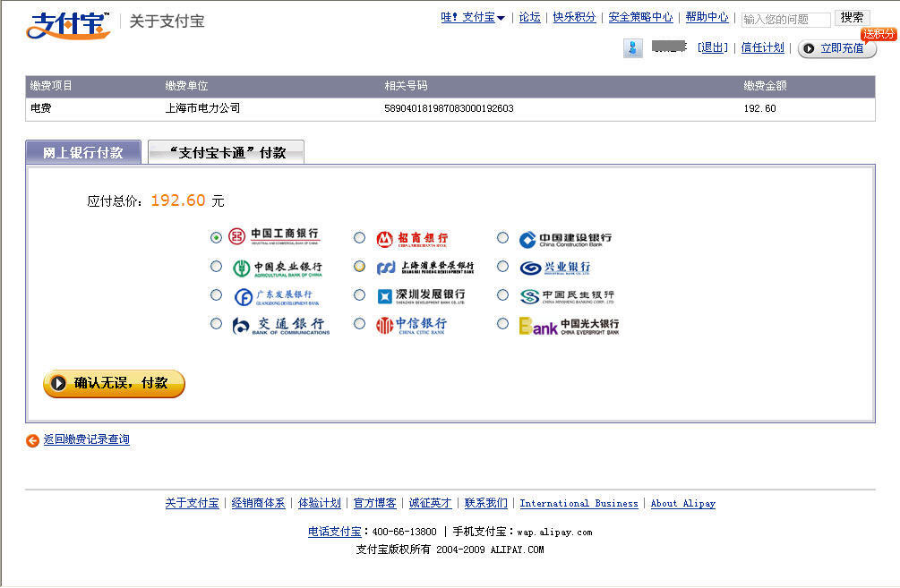Image resolution: width=900 pixels, height=588 pixels.
Task: Click the Bank of Communications logo
Action: (x=280, y=325)
